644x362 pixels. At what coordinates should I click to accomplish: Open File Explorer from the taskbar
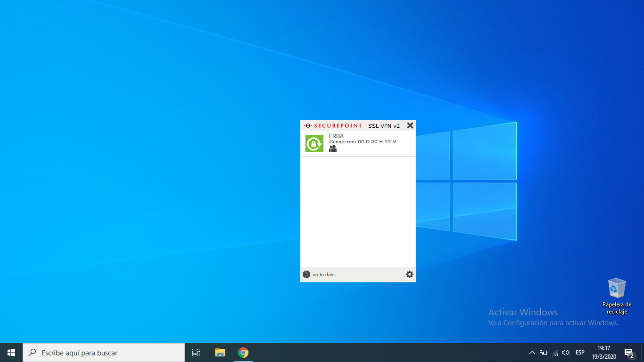220,353
